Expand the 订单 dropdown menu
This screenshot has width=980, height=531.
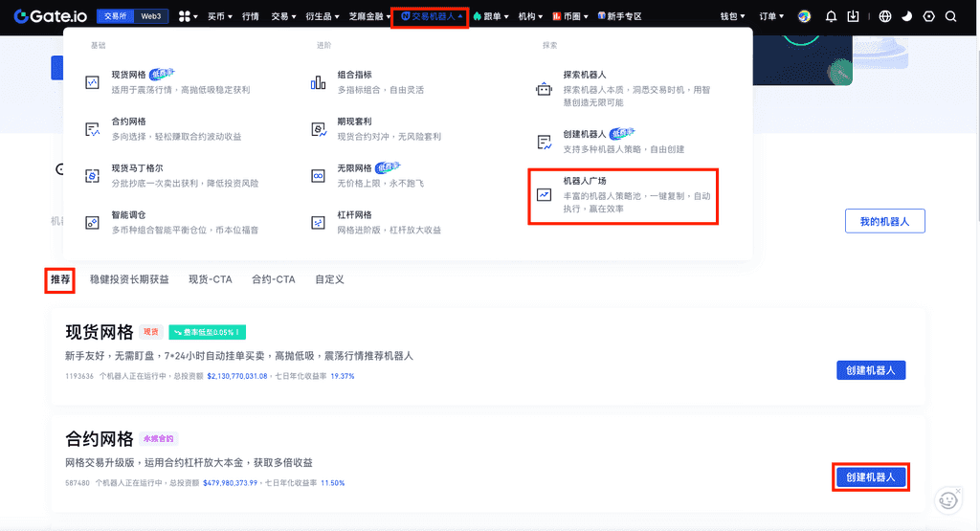point(771,16)
